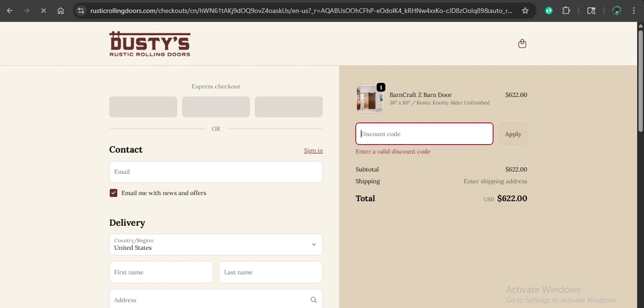Click the browser forward arrow

(x=27, y=11)
